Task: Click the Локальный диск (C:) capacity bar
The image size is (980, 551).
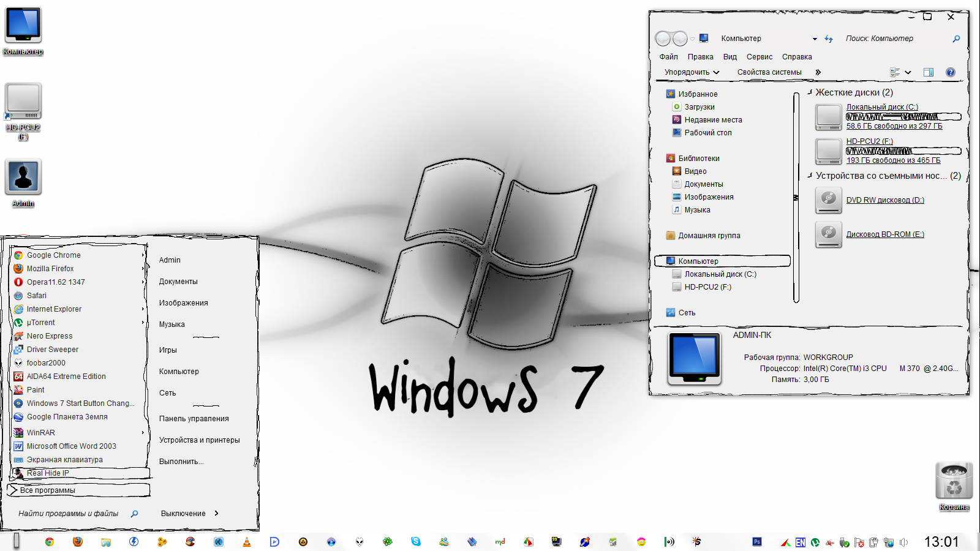Action: click(903, 116)
